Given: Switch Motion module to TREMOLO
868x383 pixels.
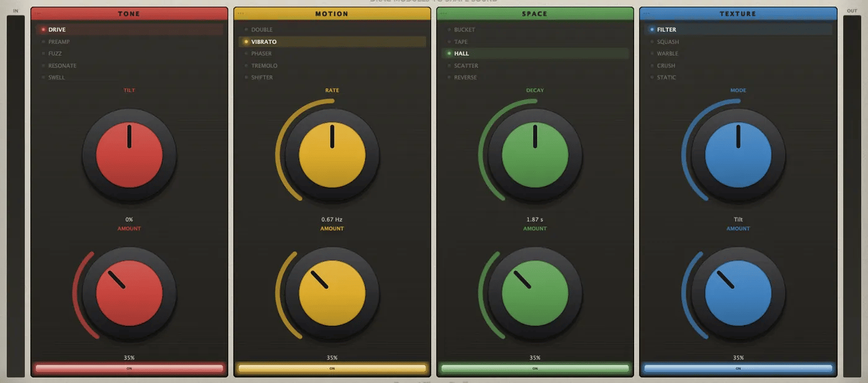Looking at the screenshot, I should point(332,65).
